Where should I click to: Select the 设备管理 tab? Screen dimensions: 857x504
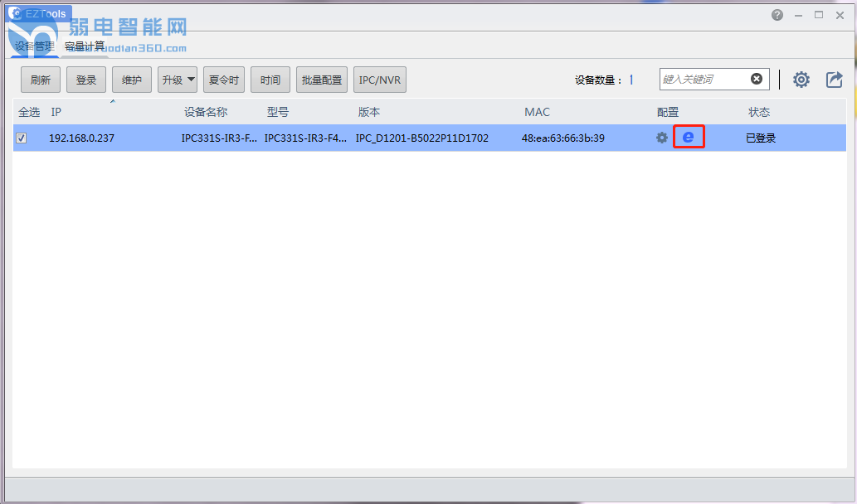point(34,46)
